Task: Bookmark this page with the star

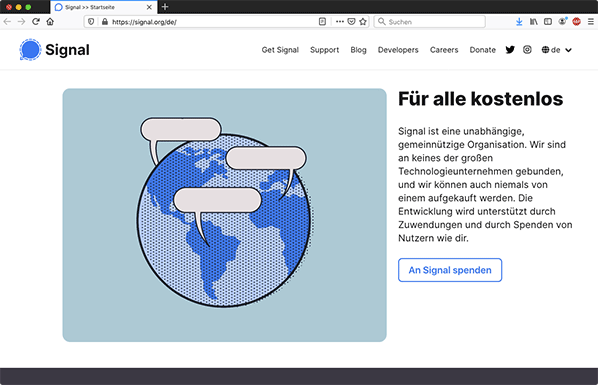Action: pyautogui.click(x=363, y=22)
